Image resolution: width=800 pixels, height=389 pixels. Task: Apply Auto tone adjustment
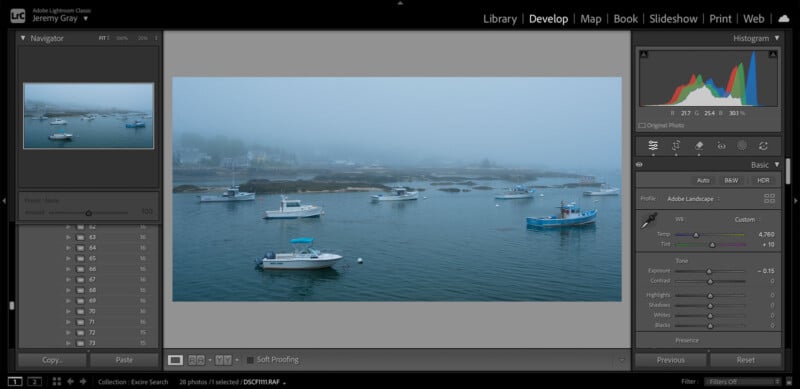(x=703, y=181)
